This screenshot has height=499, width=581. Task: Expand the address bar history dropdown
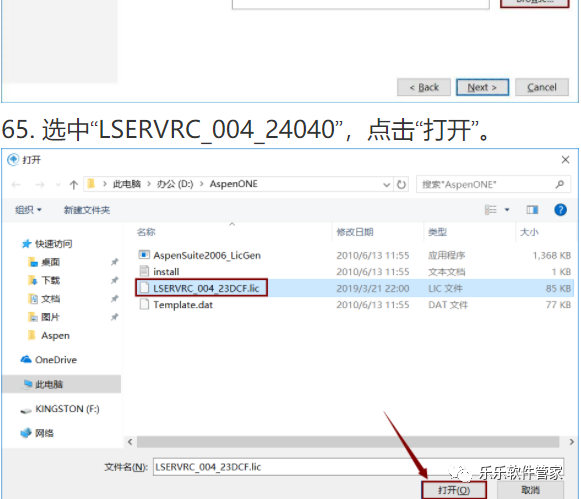(x=386, y=184)
